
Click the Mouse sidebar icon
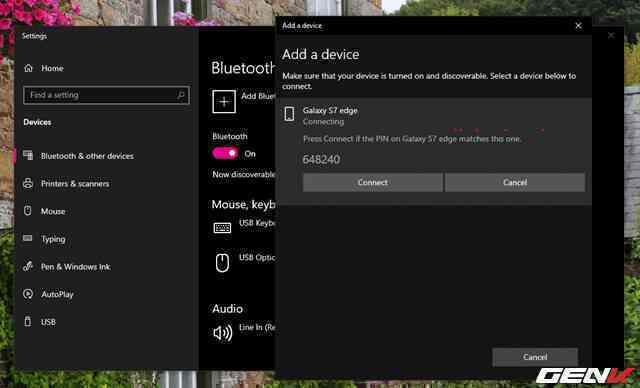(x=27, y=211)
